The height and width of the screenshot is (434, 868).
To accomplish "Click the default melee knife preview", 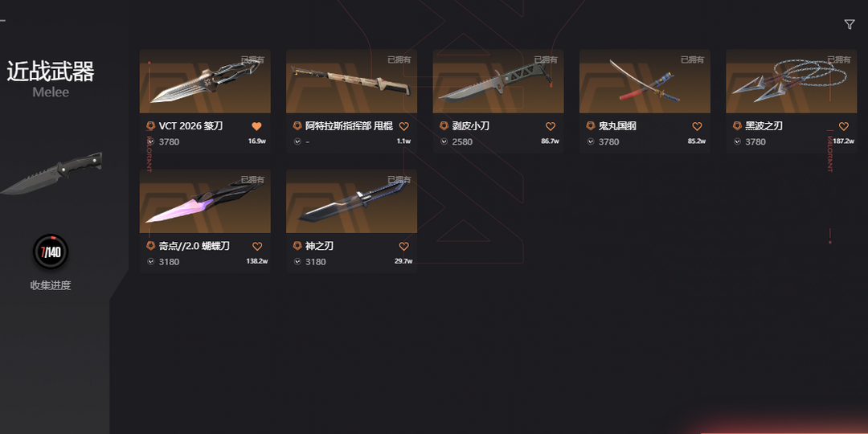I will tap(51, 173).
